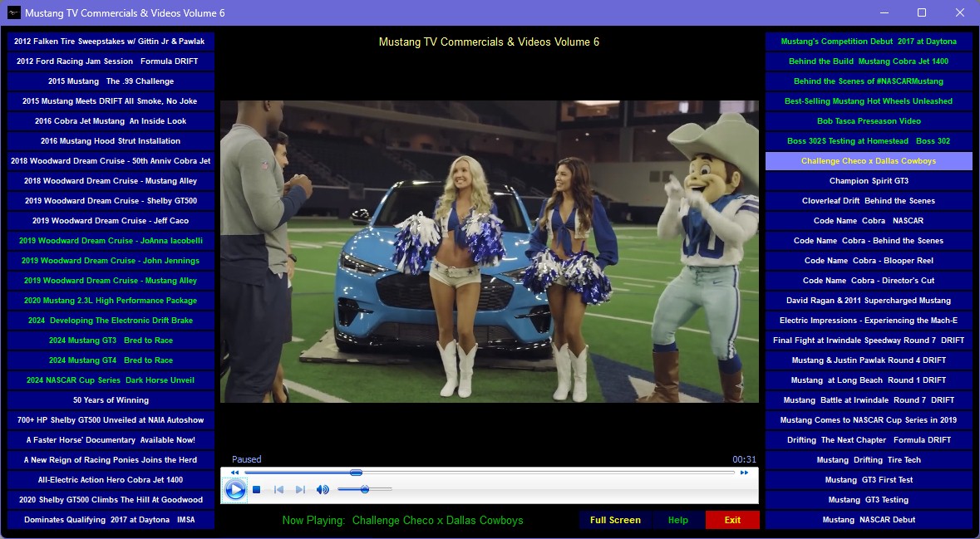Select Boss 302S Testing at Homestead
Viewport: 980px width, 539px height.
click(x=869, y=141)
